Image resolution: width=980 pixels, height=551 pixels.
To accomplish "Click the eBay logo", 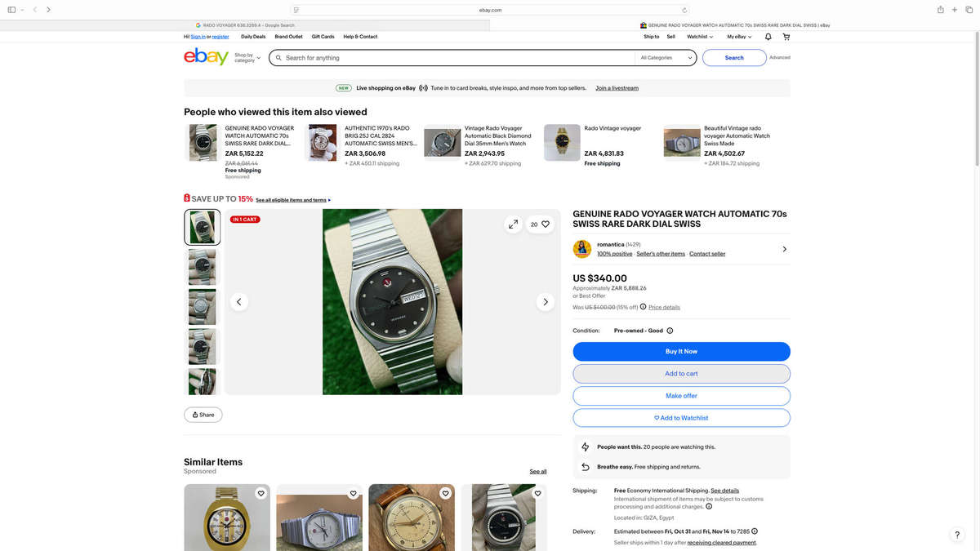I will tap(206, 57).
